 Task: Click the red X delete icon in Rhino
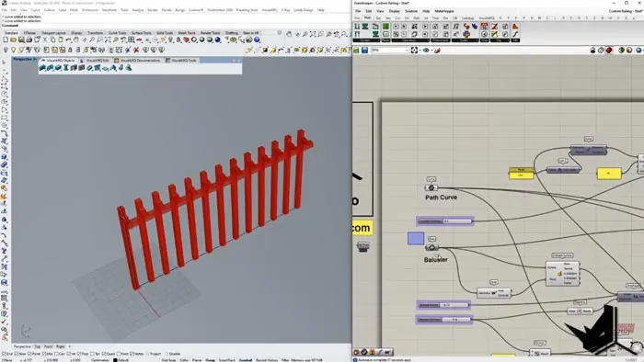pyautogui.click(x=136, y=50)
